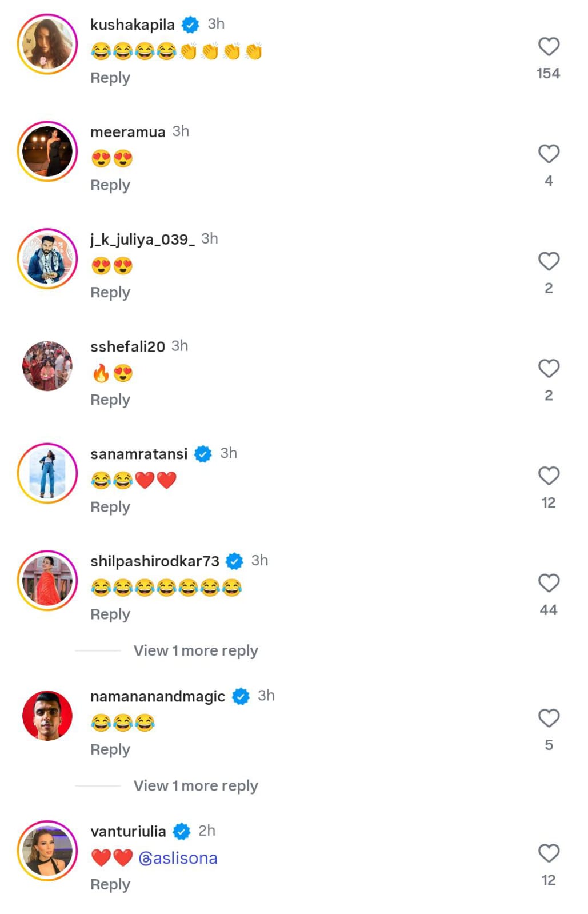This screenshot has height=914, width=588.
Task: Open the @aslisona mention link
Action: 178,858
